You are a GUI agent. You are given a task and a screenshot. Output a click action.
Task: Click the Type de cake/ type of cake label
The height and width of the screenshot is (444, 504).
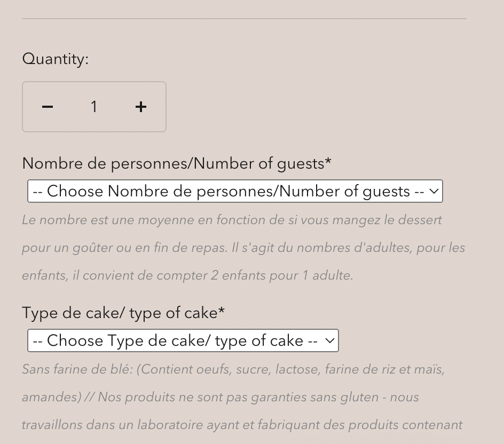coord(123,313)
